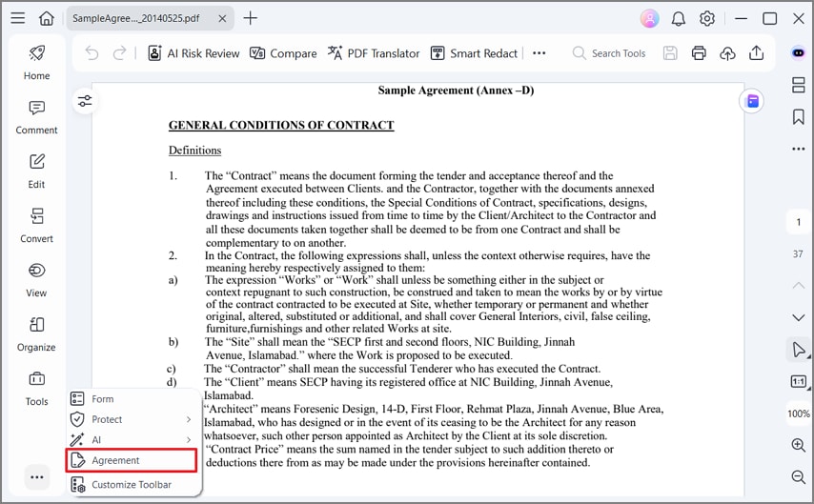The height and width of the screenshot is (504, 814).
Task: Go to previous page arrow
Action: (799, 286)
